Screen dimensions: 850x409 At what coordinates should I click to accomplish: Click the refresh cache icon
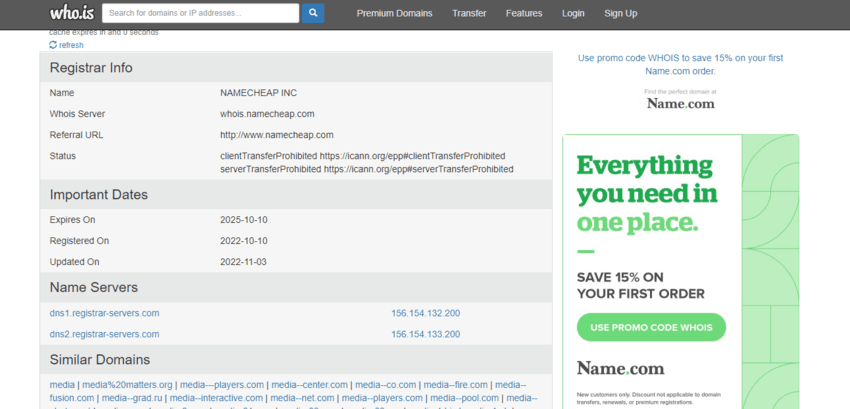coord(53,45)
